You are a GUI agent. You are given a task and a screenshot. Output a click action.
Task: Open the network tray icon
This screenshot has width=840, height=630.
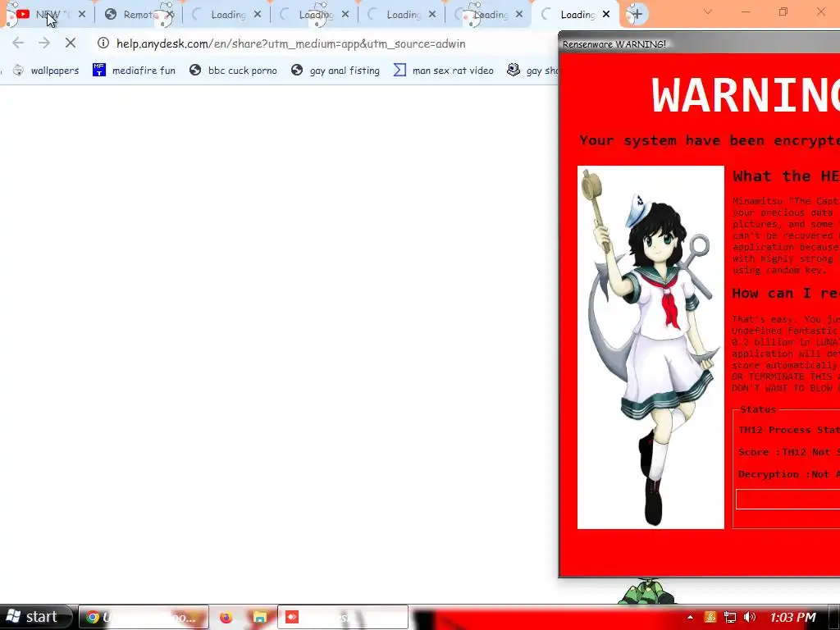729,617
